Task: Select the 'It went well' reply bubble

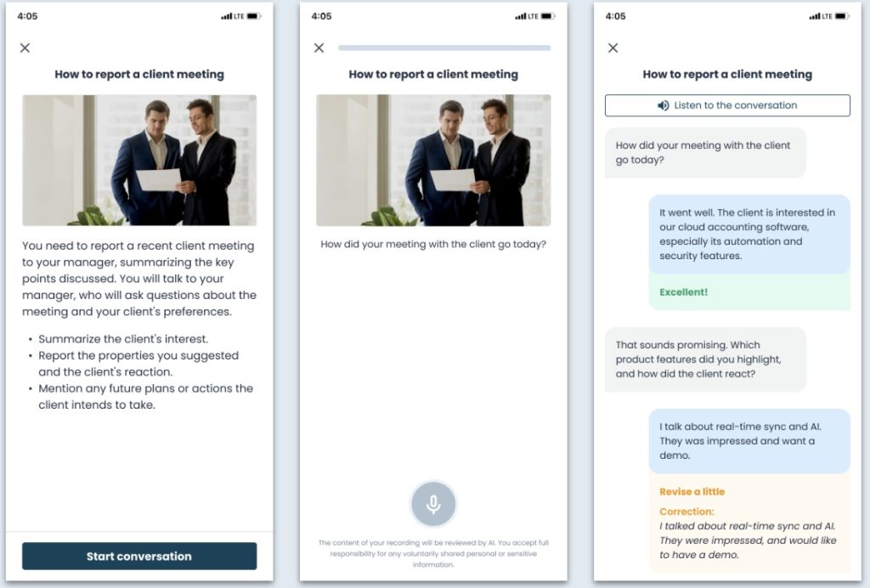Action: click(x=749, y=234)
